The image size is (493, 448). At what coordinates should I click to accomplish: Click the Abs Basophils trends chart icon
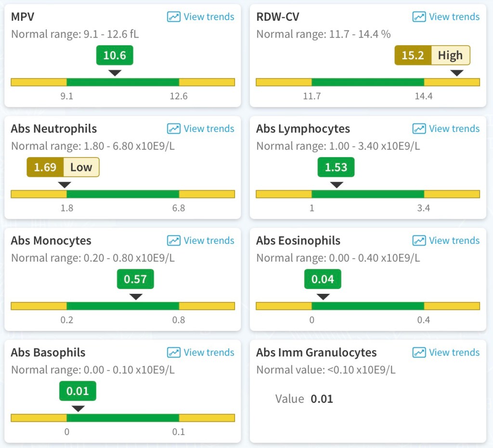point(174,352)
